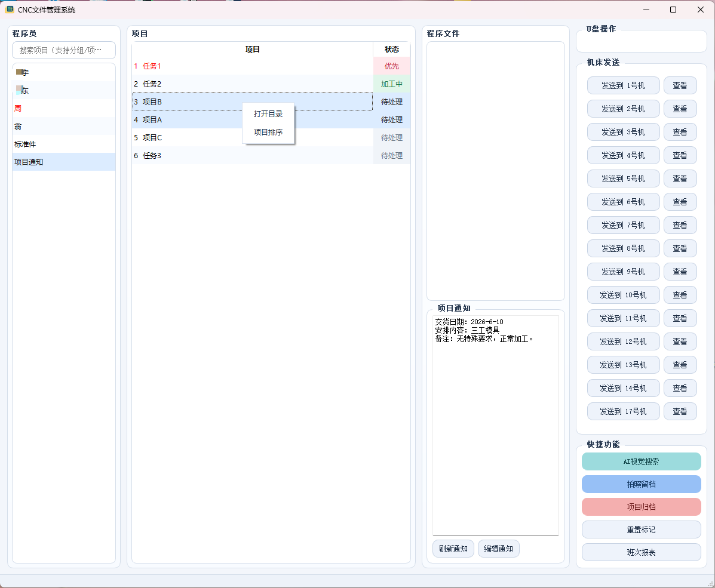
Task: Click 发送到 12号机 button
Action: (624, 341)
